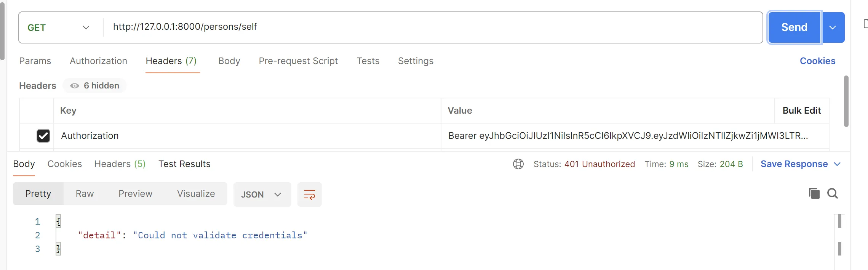The width and height of the screenshot is (868, 270).
Task: Go to the Pre-request Script tab
Action: tap(298, 61)
